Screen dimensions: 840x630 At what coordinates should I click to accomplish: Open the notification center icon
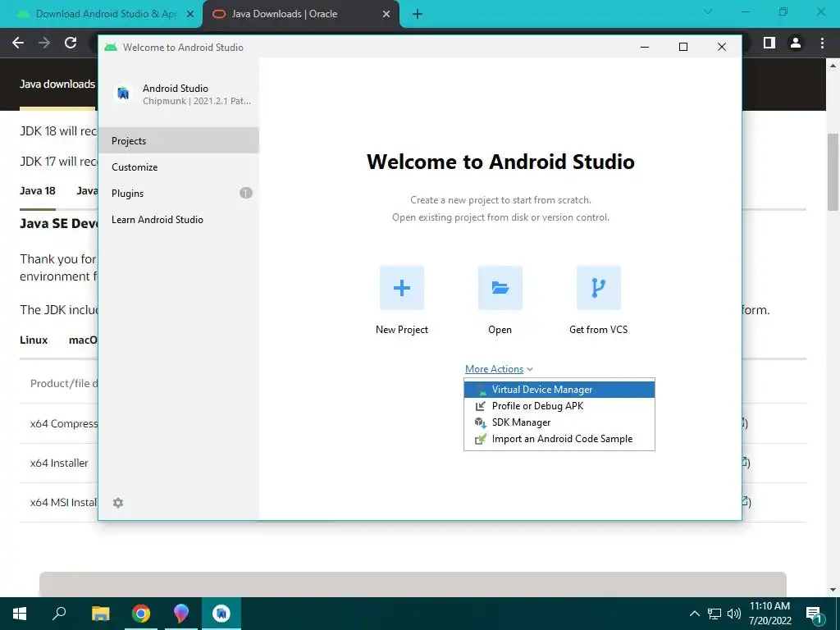(814, 614)
